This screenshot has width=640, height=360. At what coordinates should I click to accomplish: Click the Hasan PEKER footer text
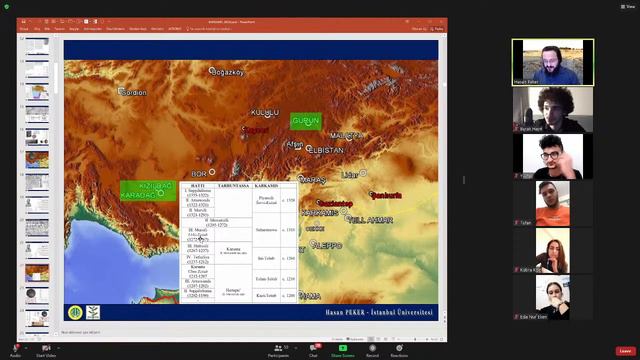[379, 312]
